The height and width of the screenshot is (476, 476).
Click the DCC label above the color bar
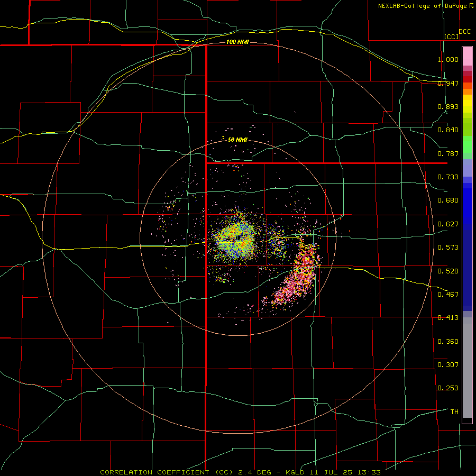pos(464,32)
